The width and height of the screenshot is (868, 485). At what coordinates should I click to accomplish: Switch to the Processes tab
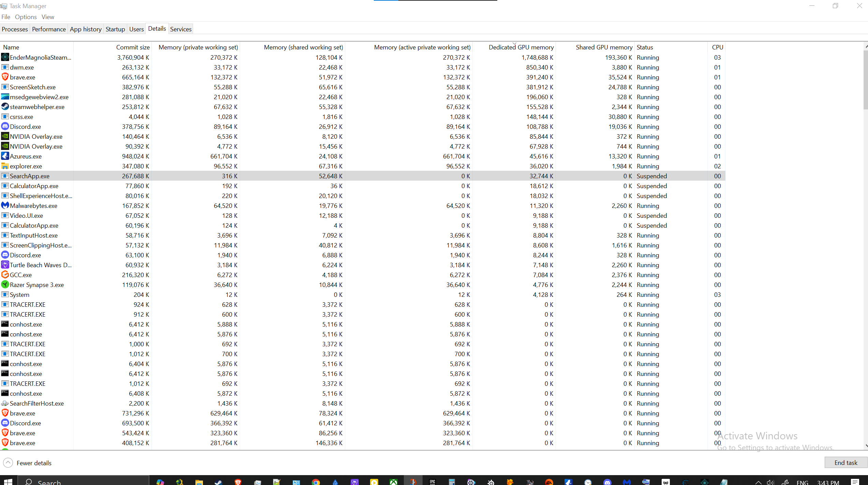(15, 29)
